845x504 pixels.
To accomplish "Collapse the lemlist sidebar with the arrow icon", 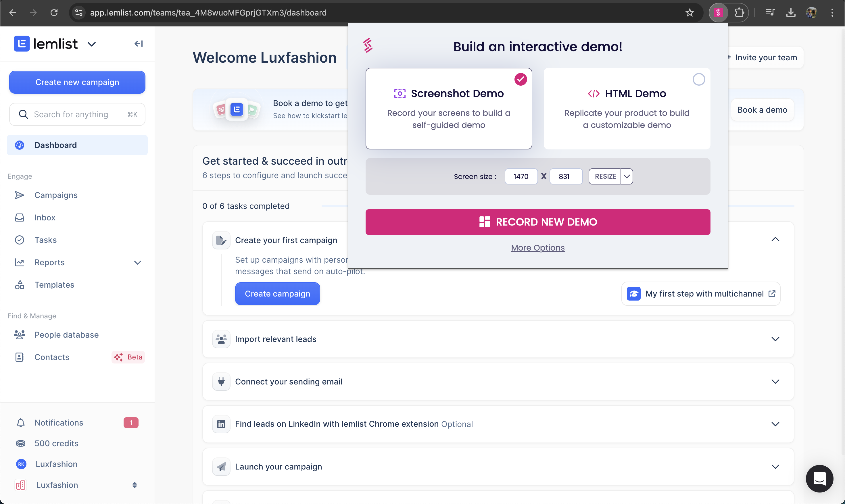I will pos(138,44).
